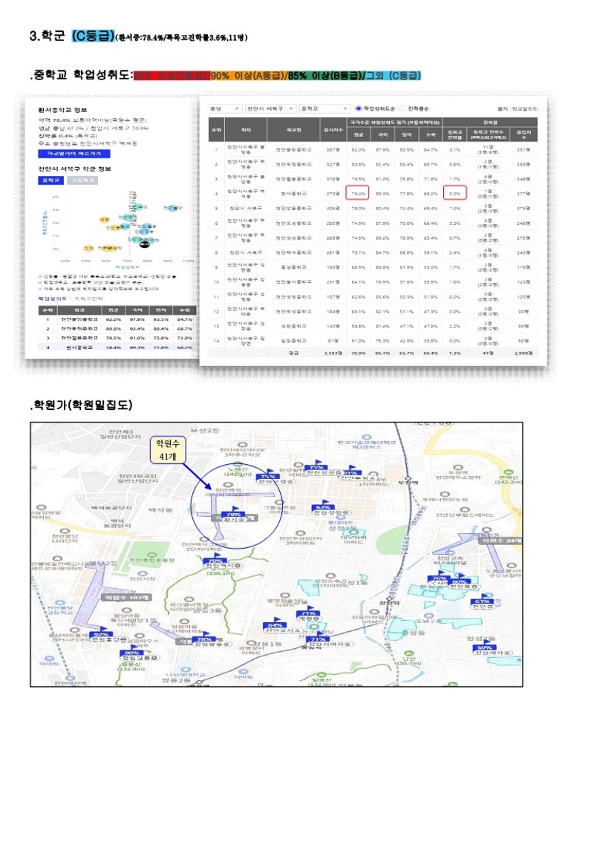This screenshot has height=868, width=614.
Task: Click the mountain icon labeled 142.2m
Action: 509,472
